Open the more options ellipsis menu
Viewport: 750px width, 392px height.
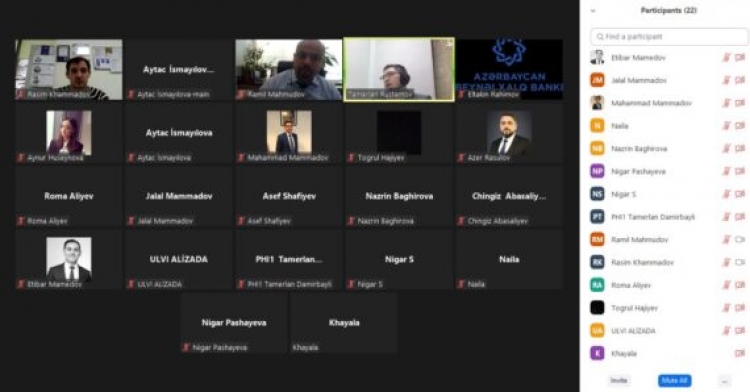click(724, 381)
